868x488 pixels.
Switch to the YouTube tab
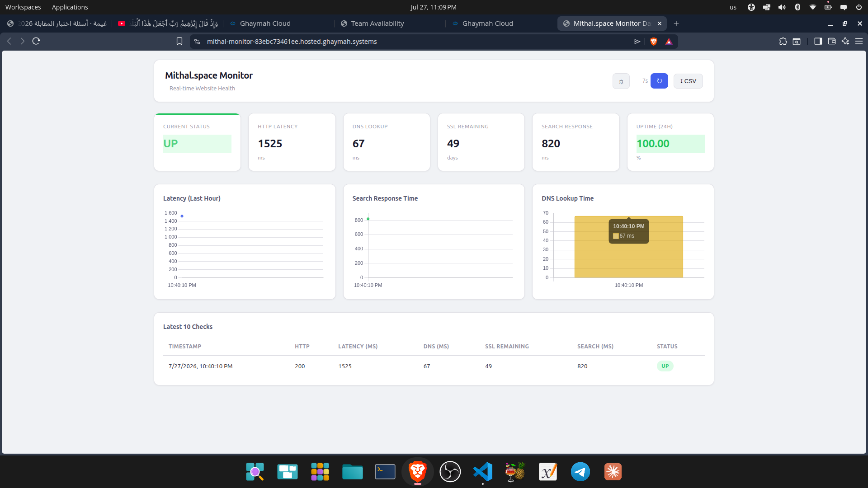[168, 23]
